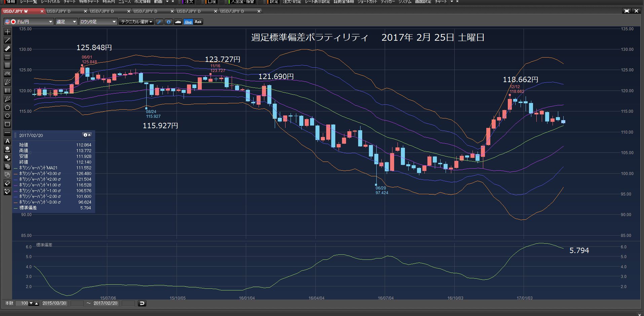Activate the text annotation tool
The height and width of the screenshot is (316, 644).
pyautogui.click(x=7, y=141)
